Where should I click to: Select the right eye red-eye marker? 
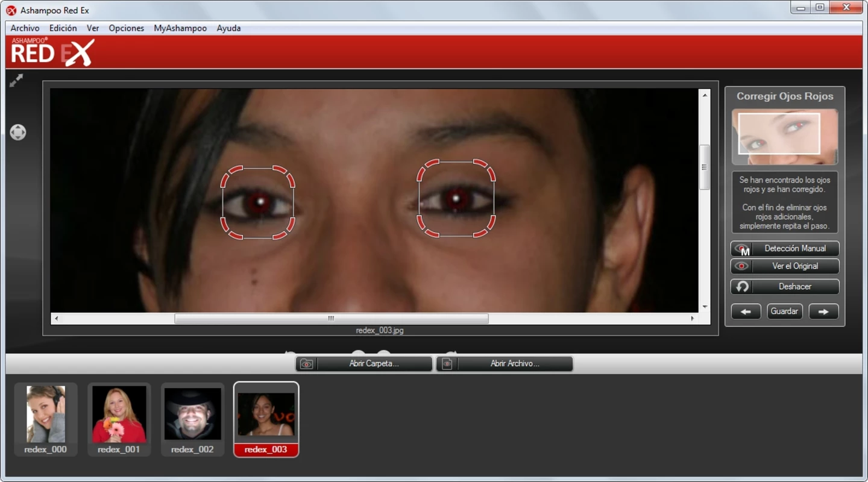click(456, 198)
